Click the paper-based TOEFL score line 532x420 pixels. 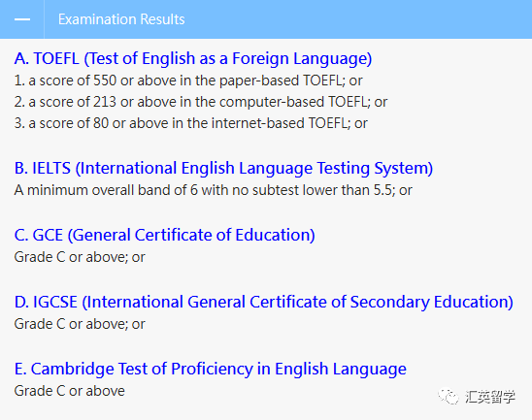point(188,81)
